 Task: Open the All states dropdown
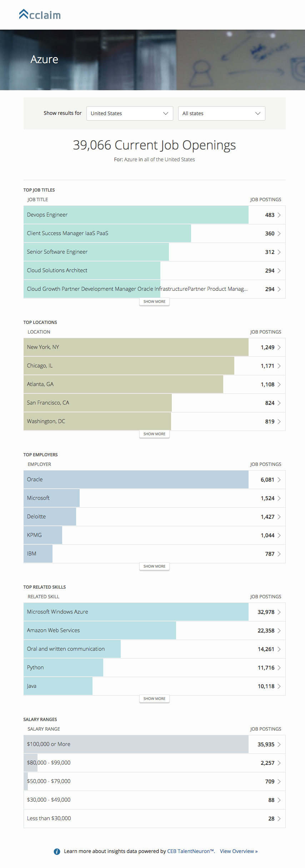(x=221, y=113)
